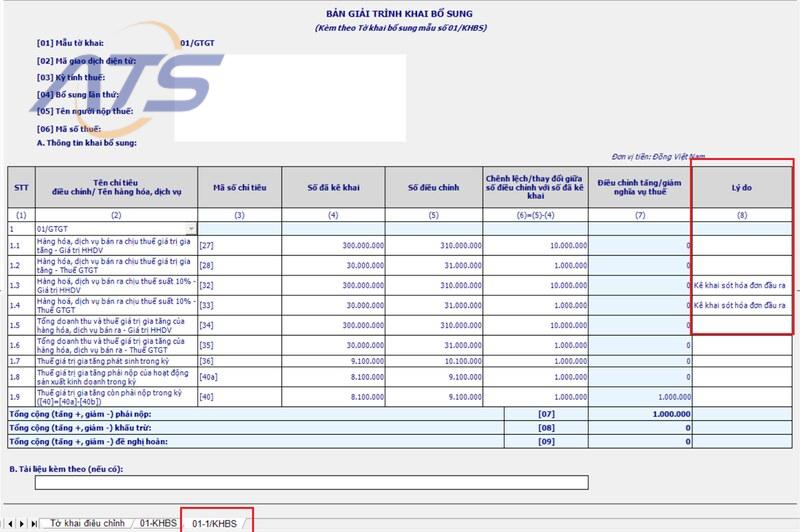Click indicator code [40a] cell

click(239, 377)
